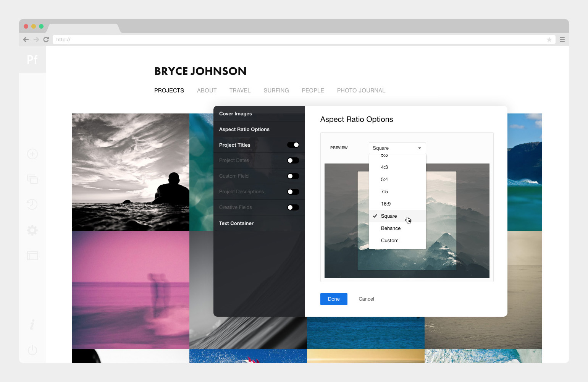The image size is (588, 382).
Task: Open the info icon near the sidebar bottom
Action: (32, 324)
